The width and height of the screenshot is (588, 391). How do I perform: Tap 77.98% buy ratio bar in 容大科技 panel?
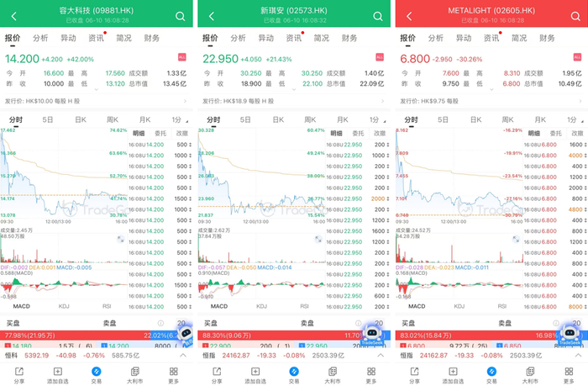pyautogui.click(x=75, y=336)
